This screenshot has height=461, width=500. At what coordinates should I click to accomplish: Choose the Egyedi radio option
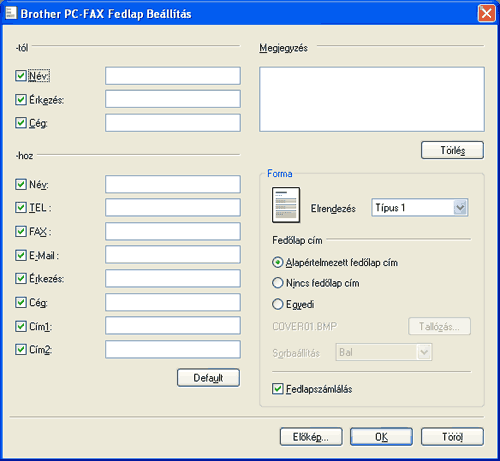point(278,304)
